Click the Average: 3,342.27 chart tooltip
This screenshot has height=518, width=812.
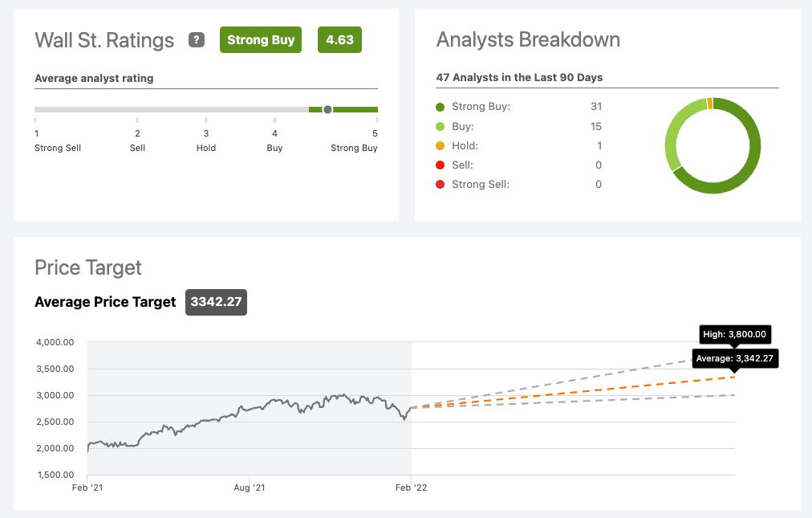click(x=734, y=358)
